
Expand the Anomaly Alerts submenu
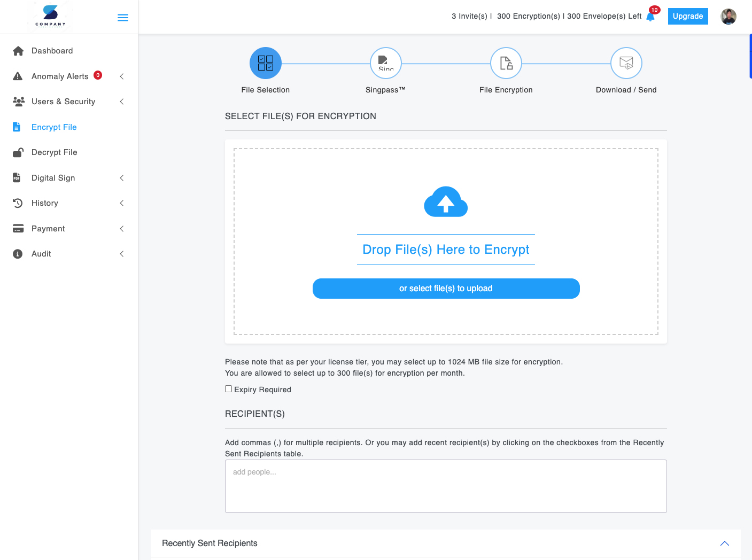click(x=122, y=76)
